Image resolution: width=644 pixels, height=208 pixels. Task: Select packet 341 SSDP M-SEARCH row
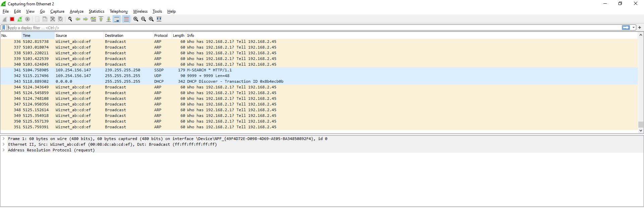[x=319, y=70]
